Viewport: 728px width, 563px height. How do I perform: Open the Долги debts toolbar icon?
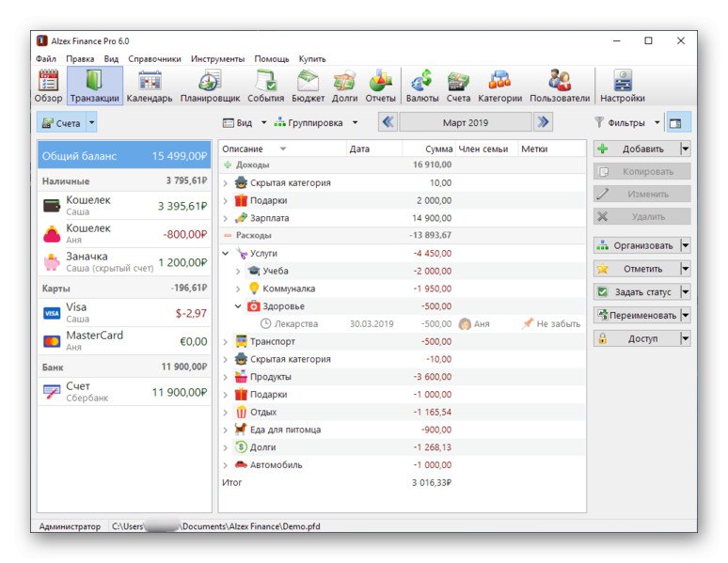point(344,86)
